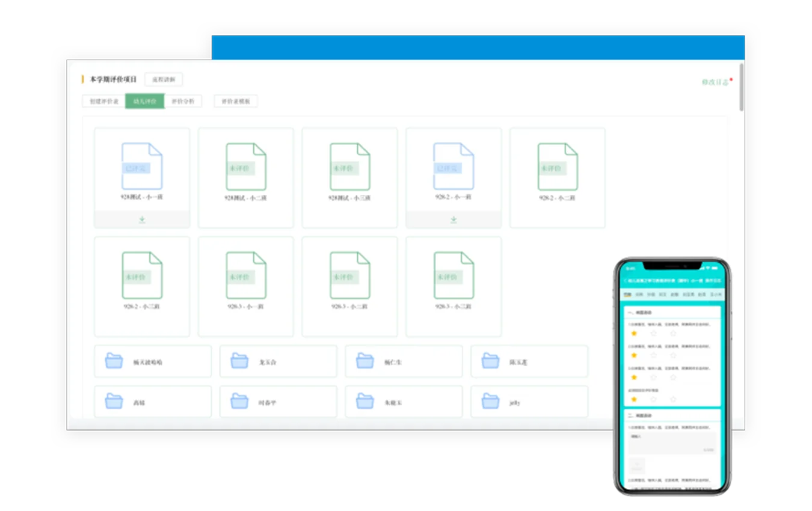
Task: Tap middle empty star under item 2 on phone
Action: pyautogui.click(x=653, y=355)
